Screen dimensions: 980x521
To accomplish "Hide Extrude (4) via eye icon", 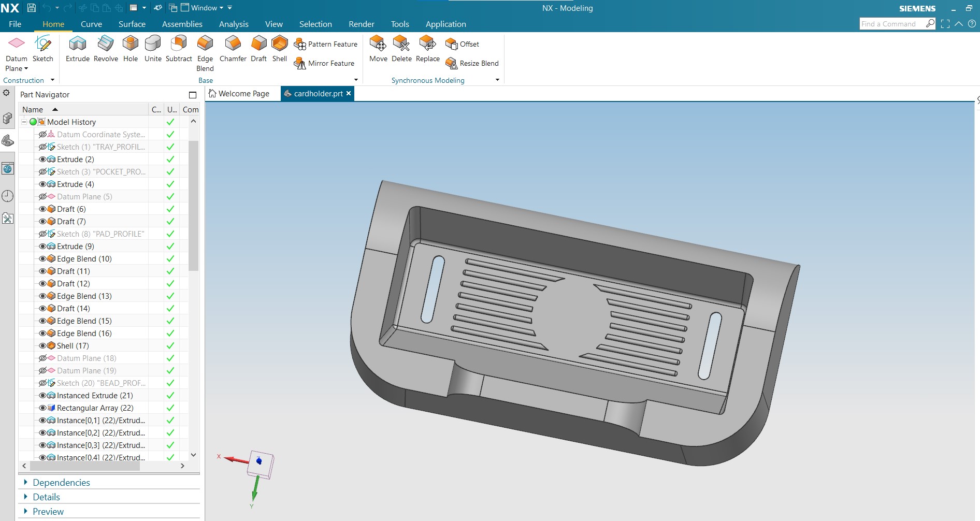I will pos(42,184).
